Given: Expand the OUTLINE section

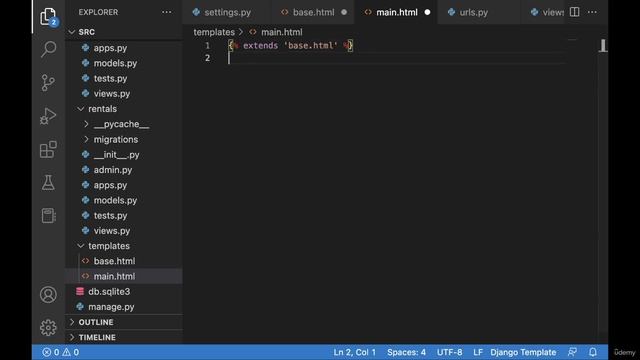Looking at the screenshot, I should (124, 322).
